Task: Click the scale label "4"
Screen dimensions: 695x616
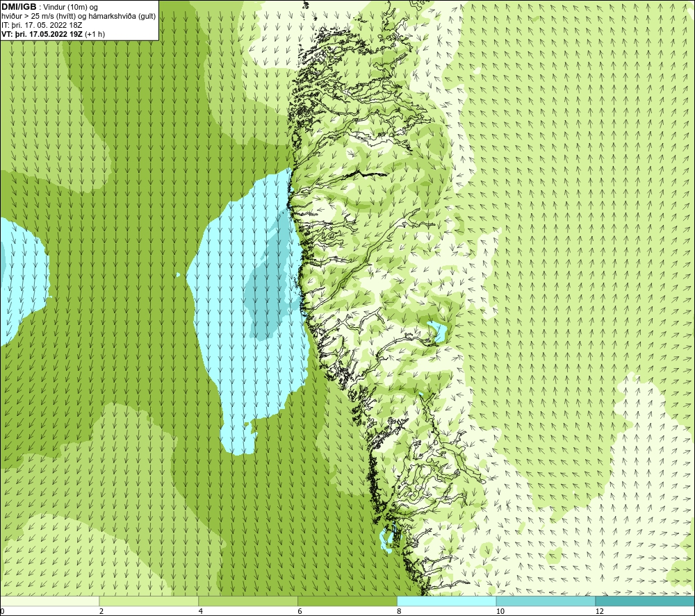Action: (201, 612)
